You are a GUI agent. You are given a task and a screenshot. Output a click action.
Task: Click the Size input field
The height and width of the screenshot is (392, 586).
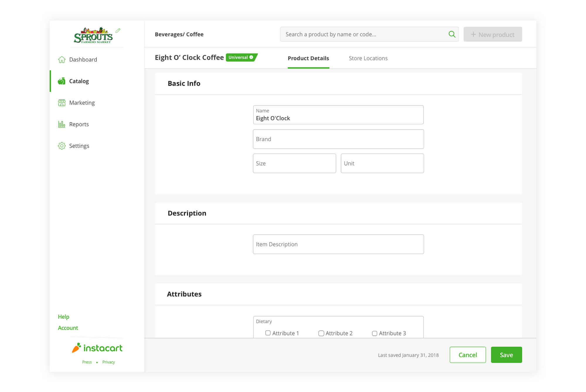click(x=294, y=163)
